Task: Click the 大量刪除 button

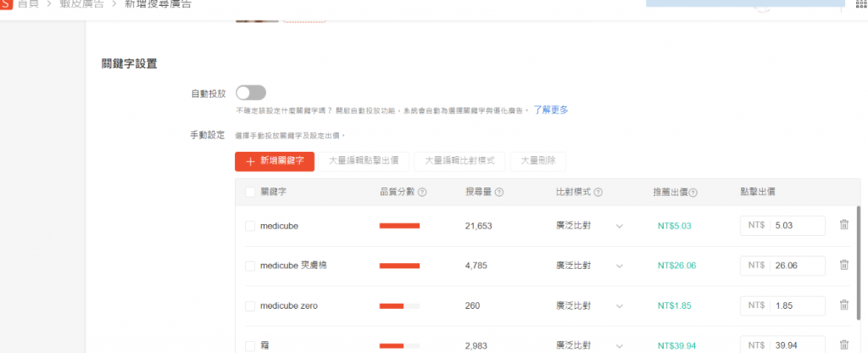Action: (537, 162)
